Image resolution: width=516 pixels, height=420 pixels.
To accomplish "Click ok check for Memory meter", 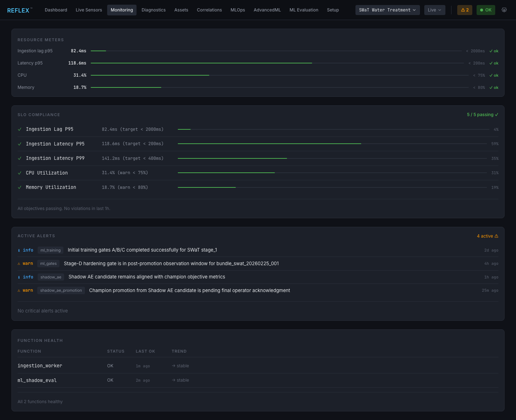I will tap(494, 88).
